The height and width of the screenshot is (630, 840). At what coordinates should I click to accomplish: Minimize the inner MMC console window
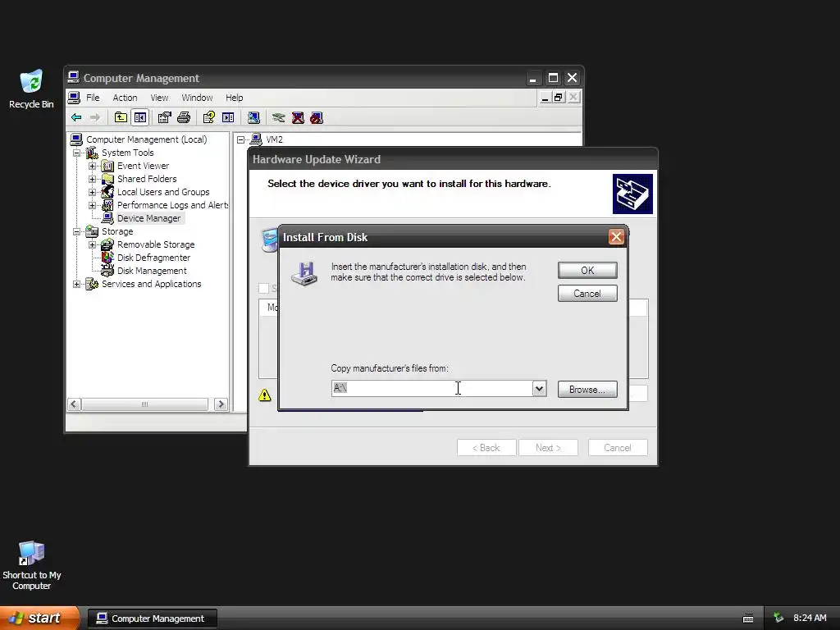(545, 98)
